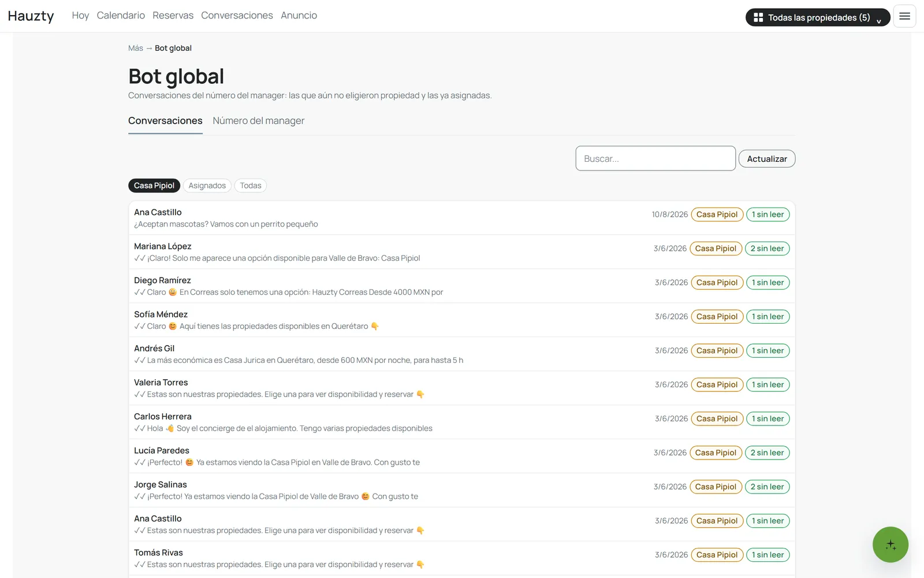Focus the Buscar search field
The image size is (924, 578).
coord(655,158)
